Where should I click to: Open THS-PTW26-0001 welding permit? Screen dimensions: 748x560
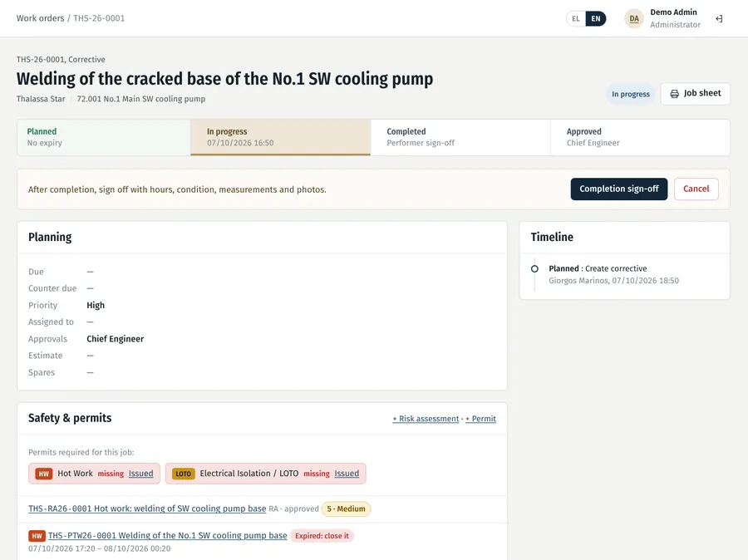(x=167, y=535)
